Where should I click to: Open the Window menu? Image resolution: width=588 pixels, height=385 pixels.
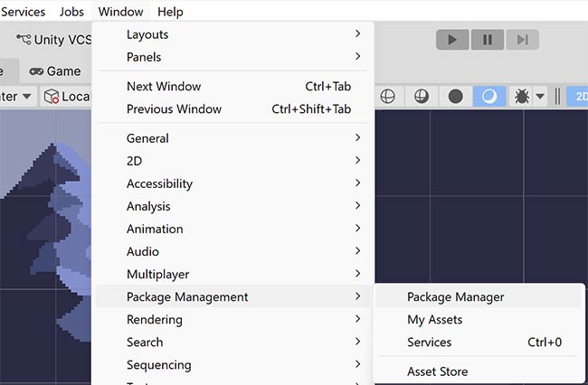tap(120, 12)
